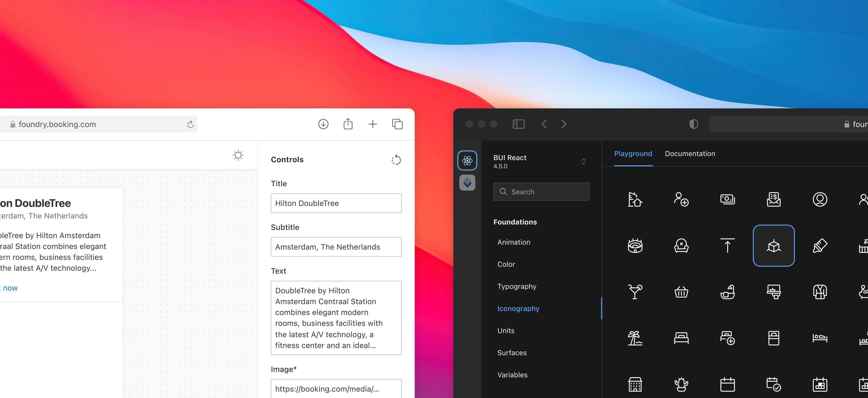868x398 pixels.
Task: Open the downloads icon in light browser toolbar
Action: pos(323,124)
